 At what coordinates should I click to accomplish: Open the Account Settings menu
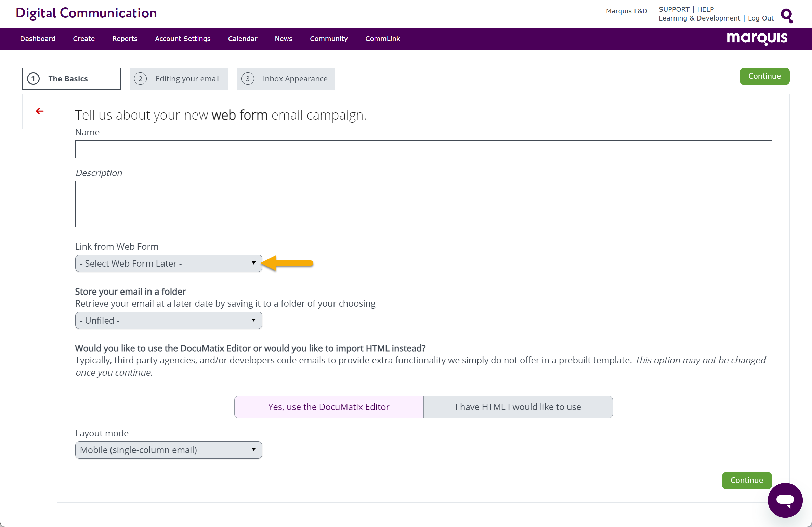pos(183,39)
